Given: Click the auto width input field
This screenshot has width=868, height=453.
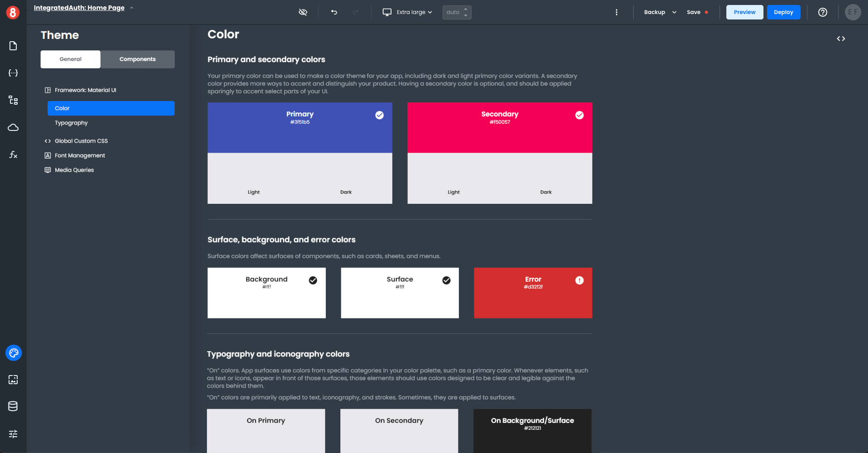Looking at the screenshot, I should pyautogui.click(x=453, y=12).
